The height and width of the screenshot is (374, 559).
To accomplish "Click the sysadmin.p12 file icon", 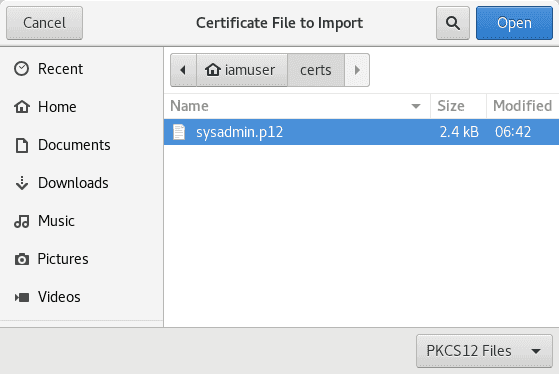I will tap(179, 132).
